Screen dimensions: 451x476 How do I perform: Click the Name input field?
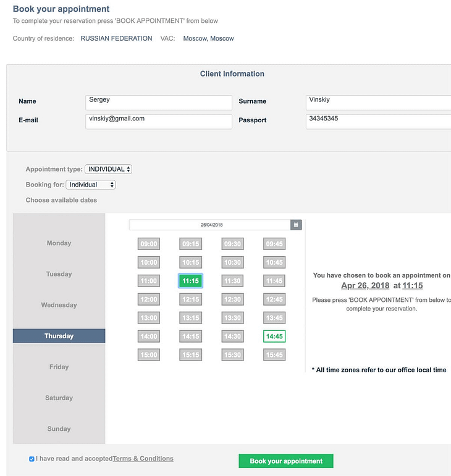[x=159, y=102]
